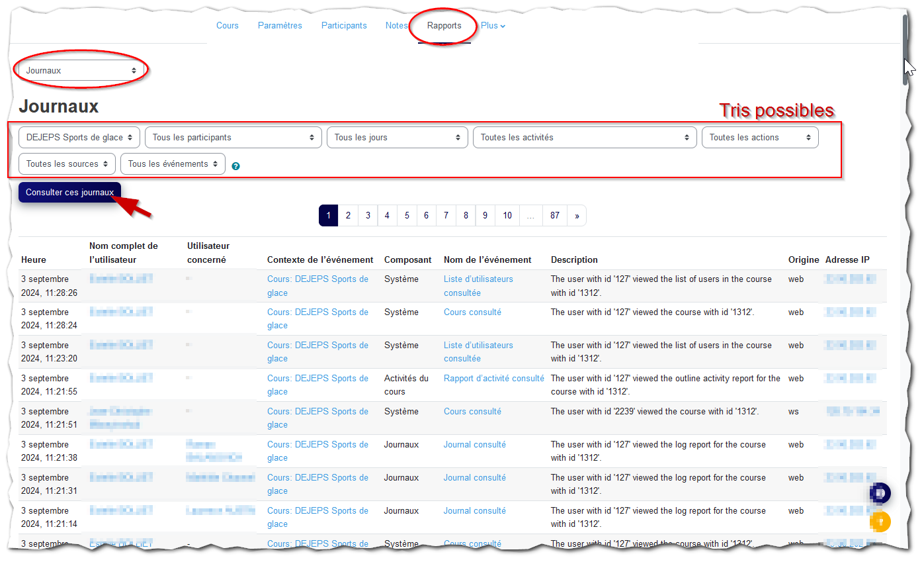This screenshot has width=924, height=562.
Task: Open Journal consulté link in the 11:21:14 row
Action: [x=475, y=511]
